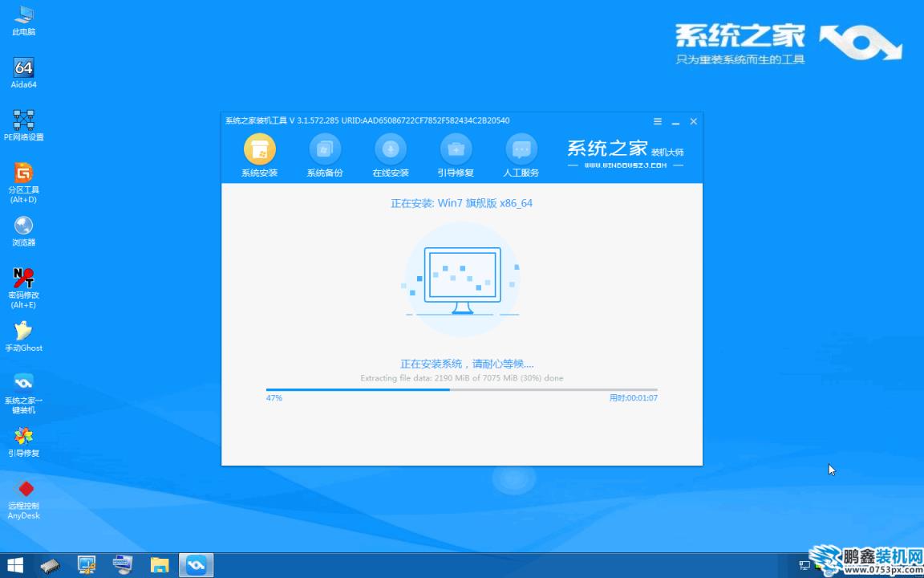Open the installer's hamburger menu
Viewport: 924px width, 578px height.
(x=658, y=121)
